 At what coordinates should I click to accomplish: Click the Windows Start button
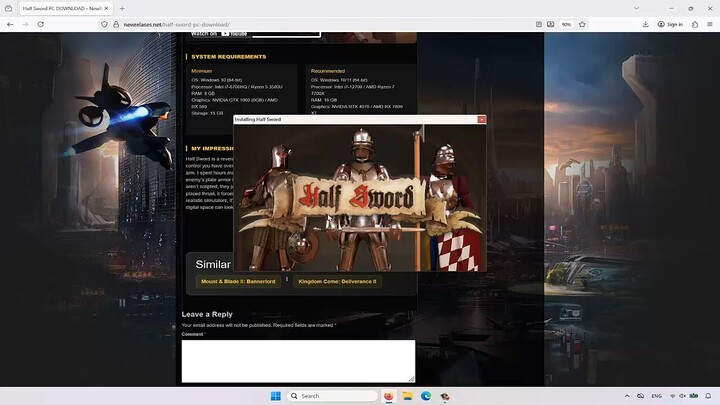pos(275,396)
